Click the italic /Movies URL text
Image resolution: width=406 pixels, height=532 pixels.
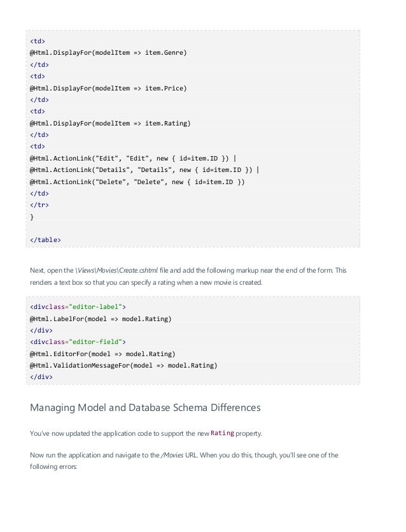[x=172, y=455]
